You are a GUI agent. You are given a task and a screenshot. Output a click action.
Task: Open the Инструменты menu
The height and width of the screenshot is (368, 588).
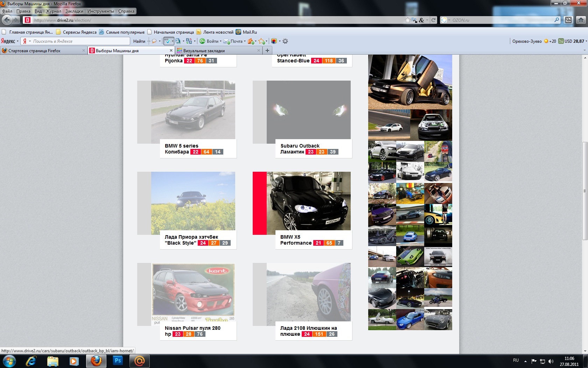pos(101,11)
